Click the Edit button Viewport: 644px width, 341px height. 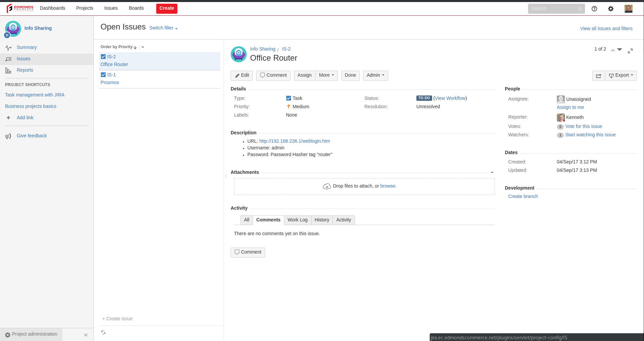pos(242,75)
